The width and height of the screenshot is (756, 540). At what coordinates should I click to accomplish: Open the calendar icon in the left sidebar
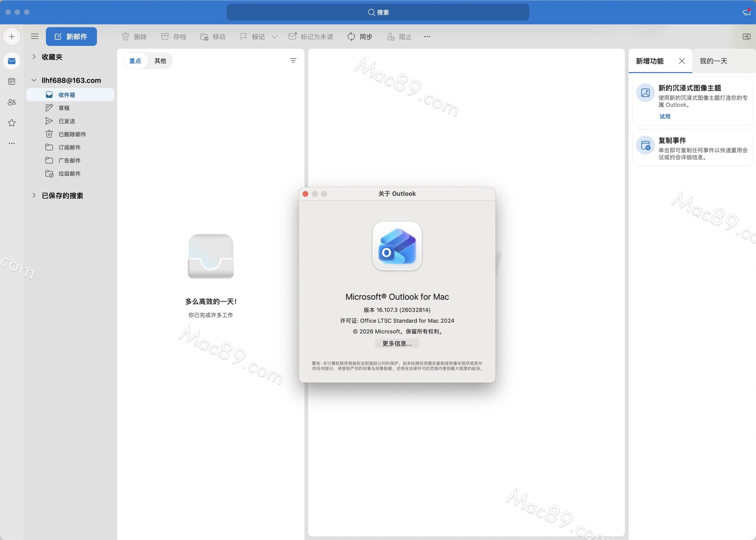pos(12,81)
